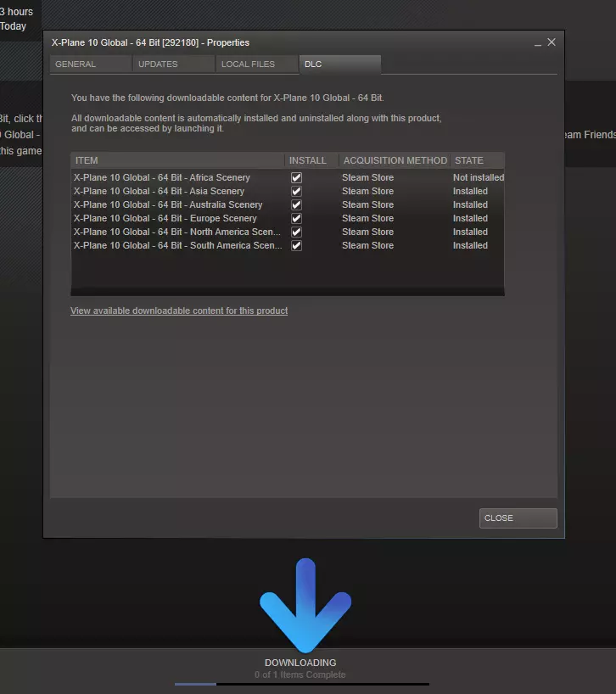Select the North America Scen... item
Screen dimensions: 616x694
tap(177, 232)
